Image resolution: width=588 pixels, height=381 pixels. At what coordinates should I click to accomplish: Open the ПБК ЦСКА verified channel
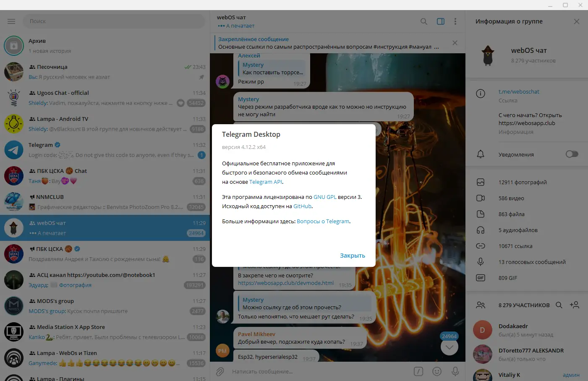coord(105,254)
